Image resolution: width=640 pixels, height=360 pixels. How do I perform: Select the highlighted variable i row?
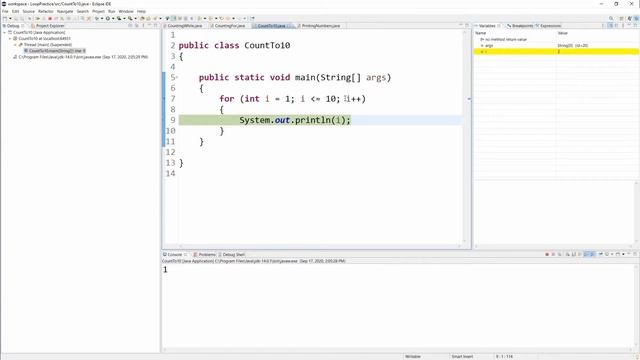click(556, 51)
